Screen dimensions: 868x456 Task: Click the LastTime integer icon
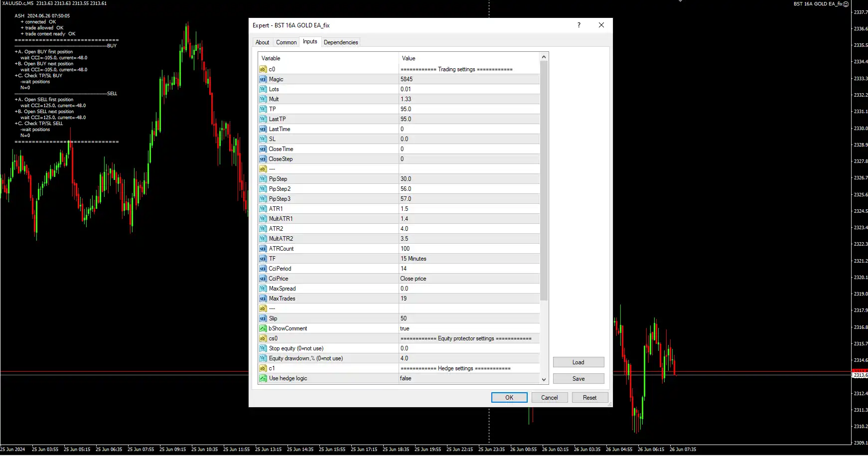pyautogui.click(x=263, y=129)
